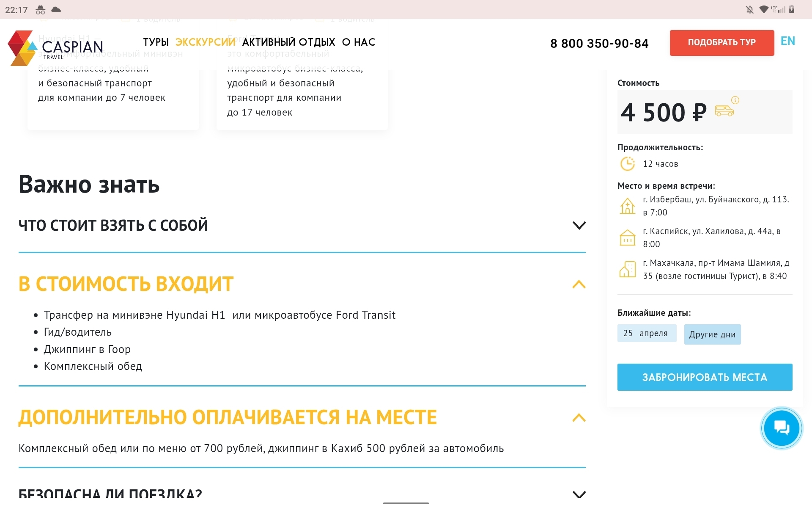Click the Caspian Travel logo
812x508 pixels.
(x=55, y=48)
